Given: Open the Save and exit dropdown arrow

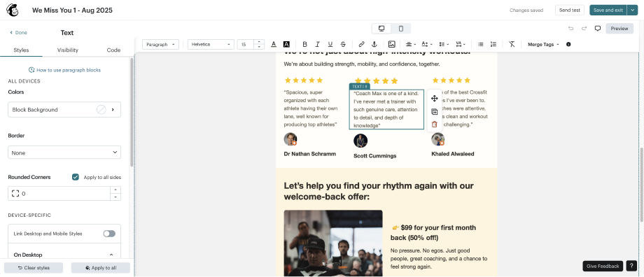Looking at the screenshot, I should pos(632,10).
